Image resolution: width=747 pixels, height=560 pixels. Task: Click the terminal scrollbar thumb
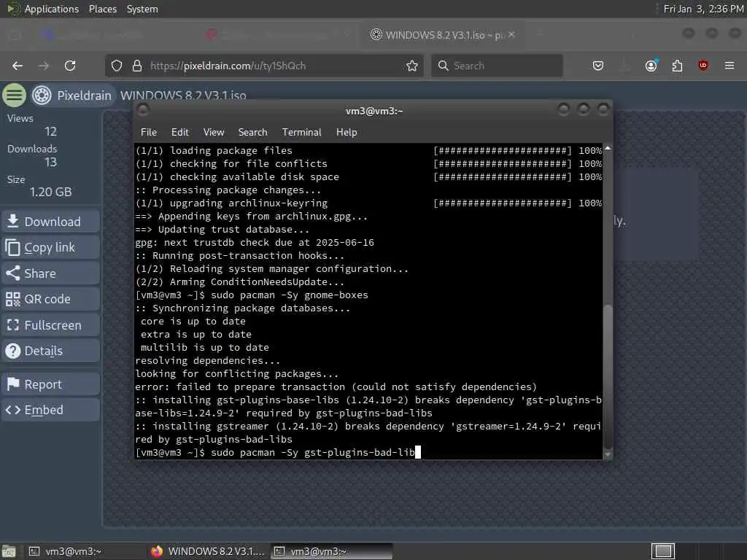[608, 375]
